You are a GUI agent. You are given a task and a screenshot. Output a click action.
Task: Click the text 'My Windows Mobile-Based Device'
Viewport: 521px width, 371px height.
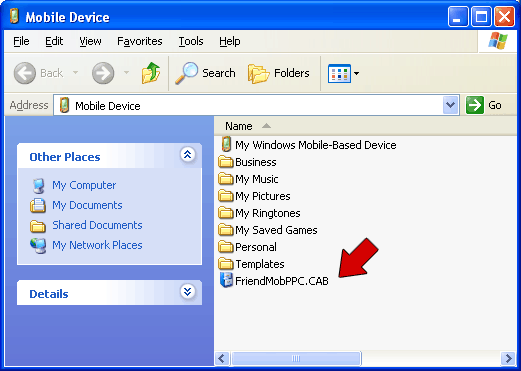pyautogui.click(x=316, y=145)
